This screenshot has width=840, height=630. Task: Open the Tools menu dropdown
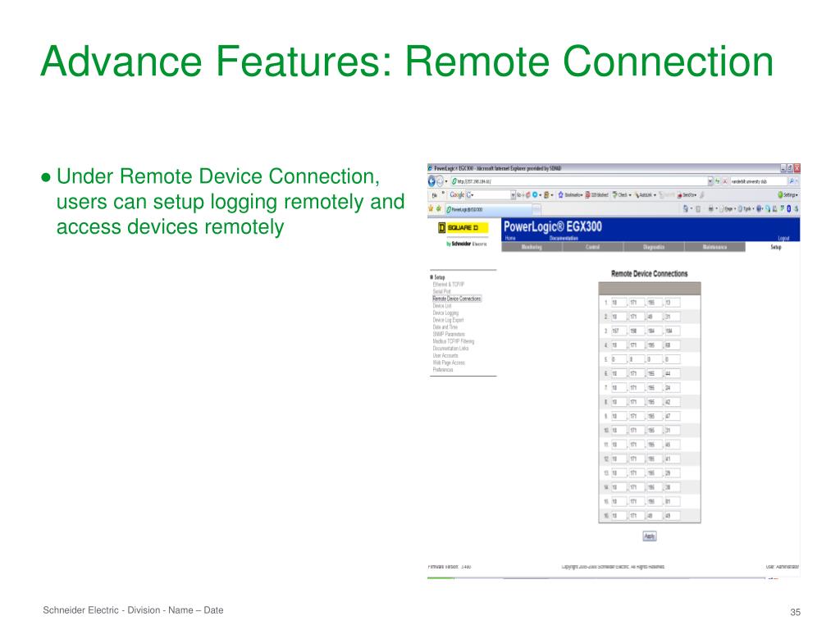tap(746, 209)
